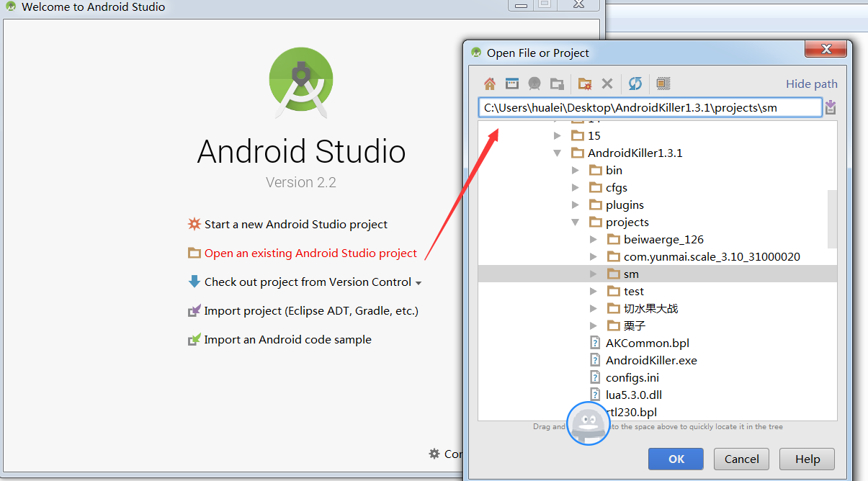Expand the 栗子 folder arrow
The height and width of the screenshot is (481, 868).
pyautogui.click(x=593, y=325)
